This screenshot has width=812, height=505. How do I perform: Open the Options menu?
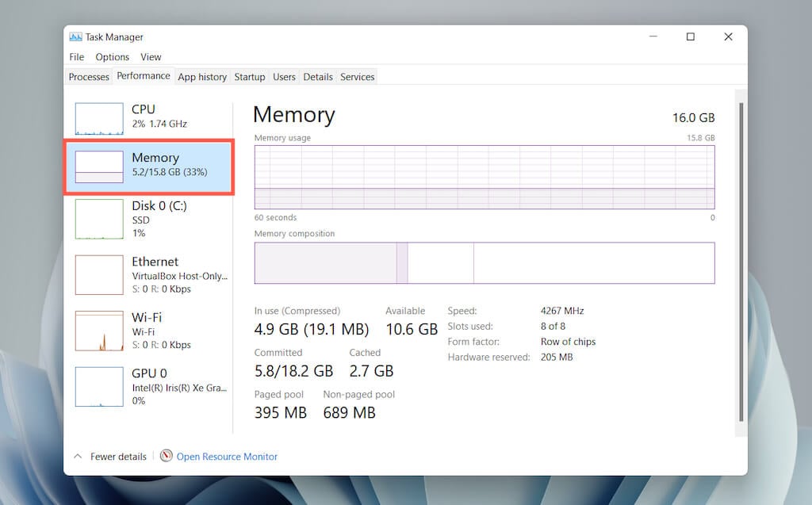point(113,57)
